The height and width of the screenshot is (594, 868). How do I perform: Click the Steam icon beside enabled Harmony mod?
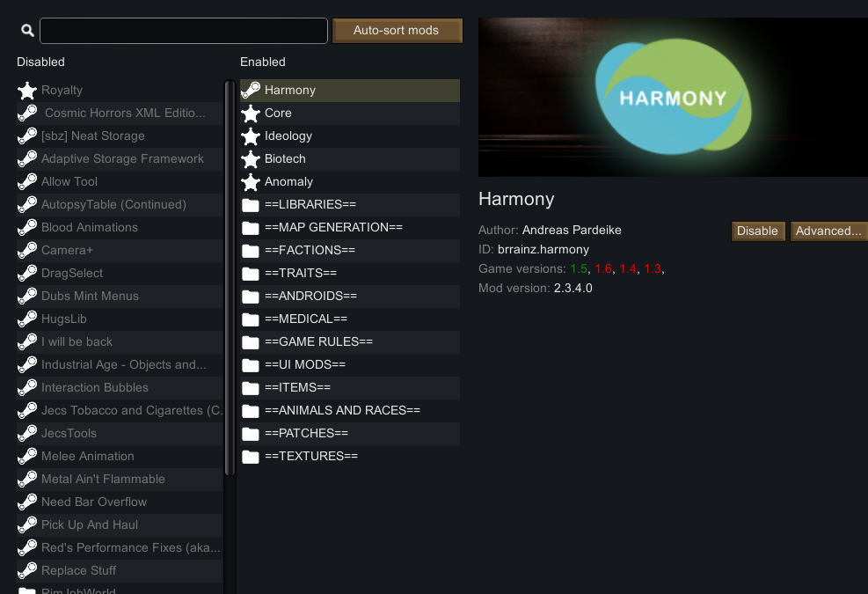point(251,91)
